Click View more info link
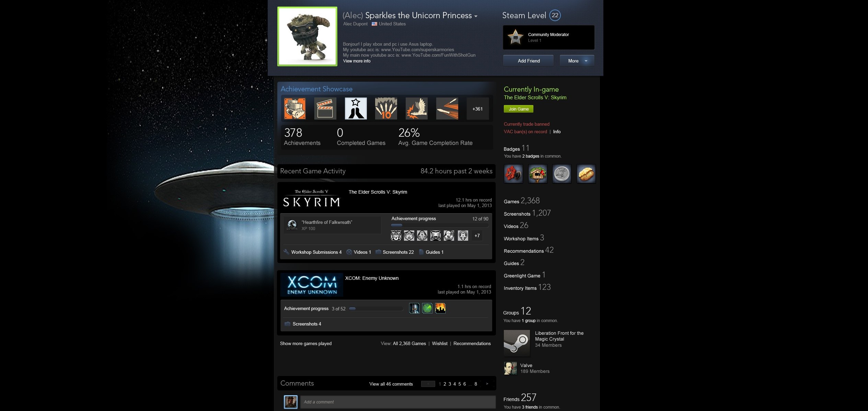This screenshot has height=411, width=868. [357, 61]
